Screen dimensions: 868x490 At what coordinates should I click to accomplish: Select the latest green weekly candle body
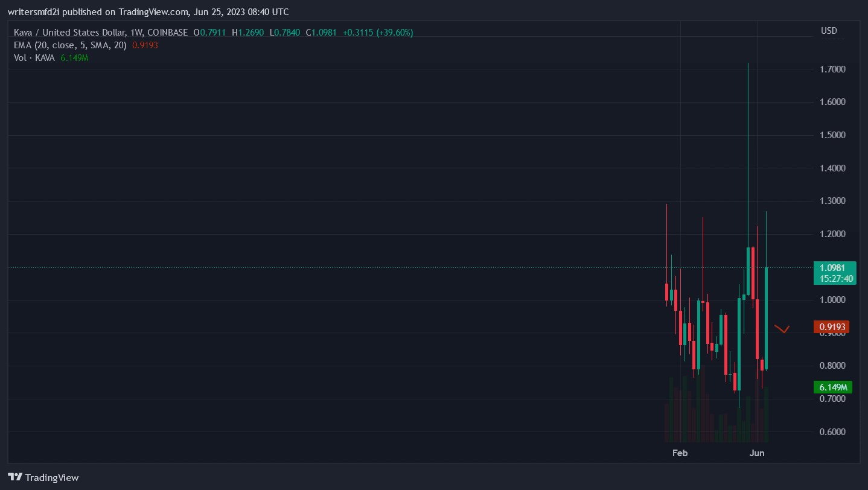(766, 317)
